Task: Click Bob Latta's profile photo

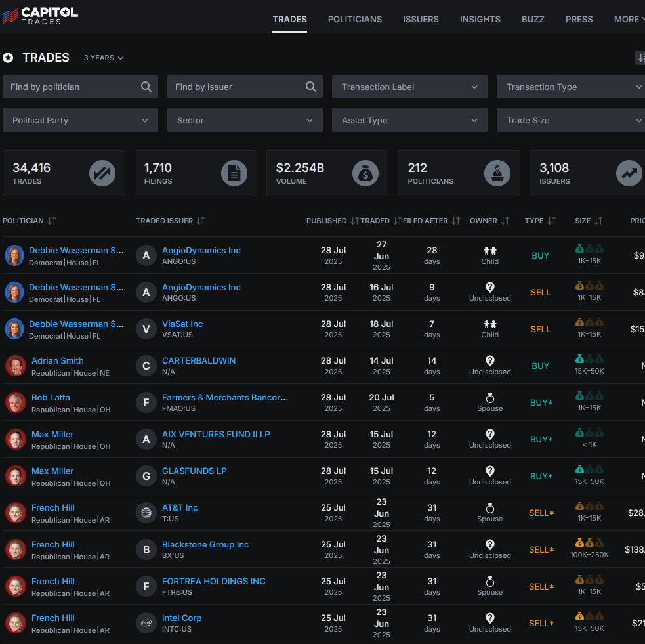Action: point(16,402)
